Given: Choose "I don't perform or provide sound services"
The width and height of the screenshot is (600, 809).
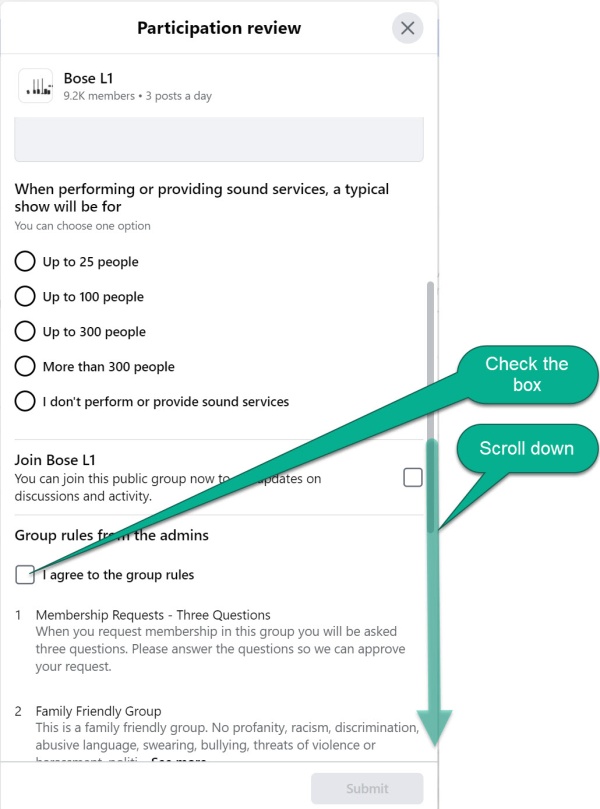Looking at the screenshot, I should [25, 402].
